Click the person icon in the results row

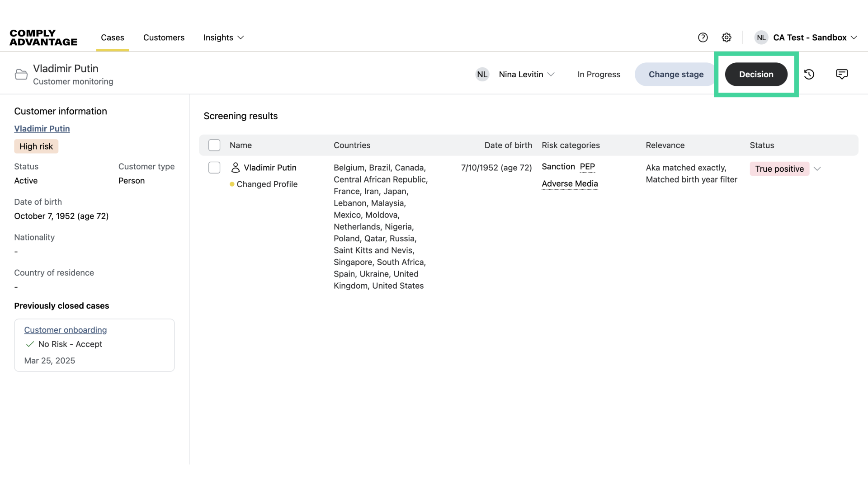click(236, 168)
